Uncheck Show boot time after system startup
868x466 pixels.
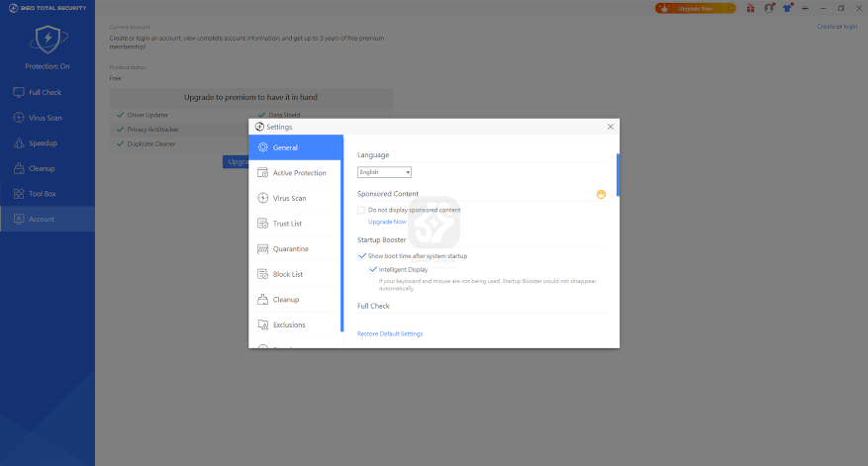click(x=362, y=256)
